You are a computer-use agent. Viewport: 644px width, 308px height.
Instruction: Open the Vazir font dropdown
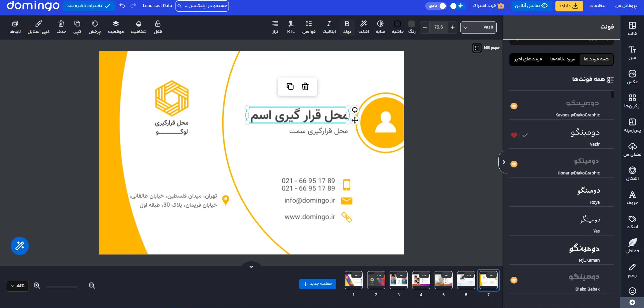(479, 28)
